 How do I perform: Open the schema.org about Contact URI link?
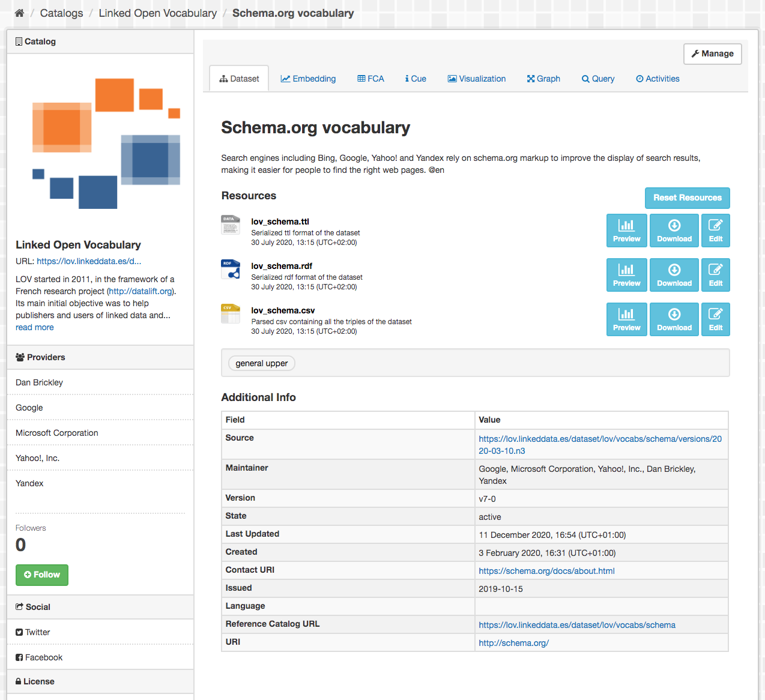546,571
